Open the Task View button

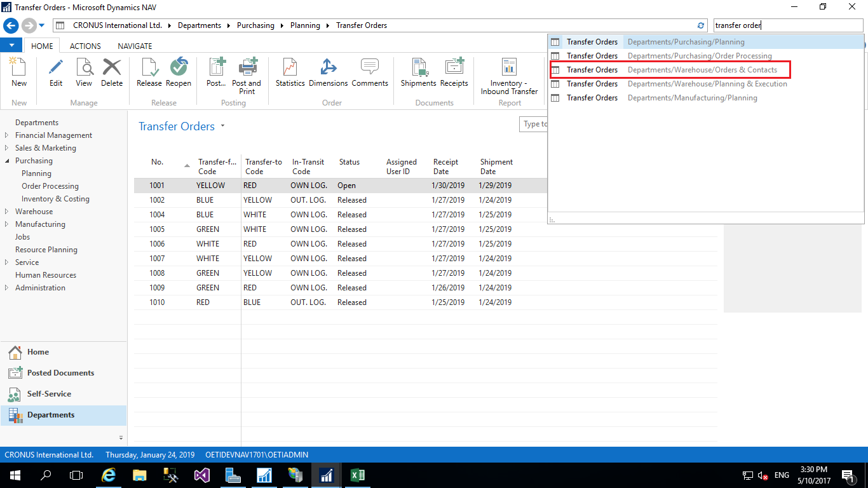click(76, 475)
